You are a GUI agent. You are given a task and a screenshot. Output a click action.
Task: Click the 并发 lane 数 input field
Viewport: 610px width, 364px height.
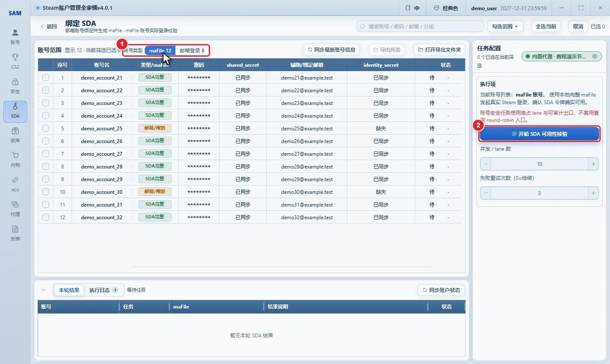(x=539, y=164)
